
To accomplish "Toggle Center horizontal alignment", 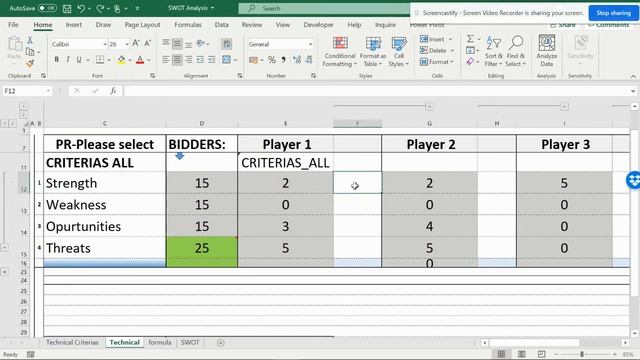I will [x=177, y=60].
